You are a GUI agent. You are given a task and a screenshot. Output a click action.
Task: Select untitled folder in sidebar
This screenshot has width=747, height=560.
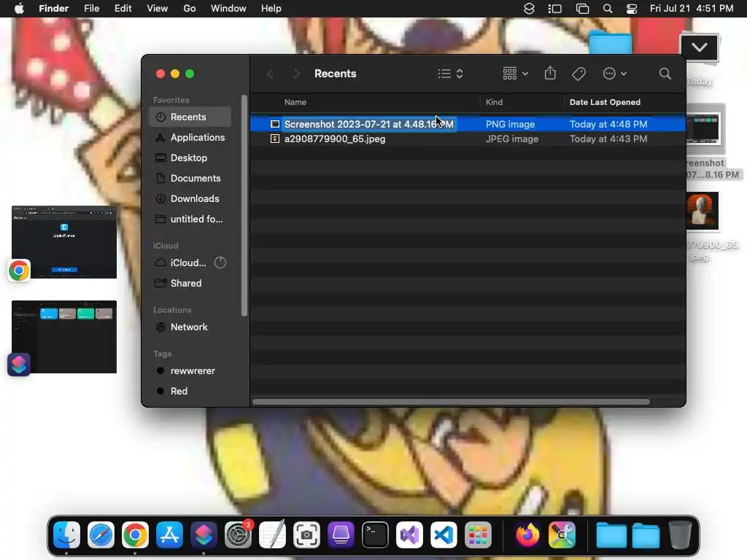pos(190,219)
